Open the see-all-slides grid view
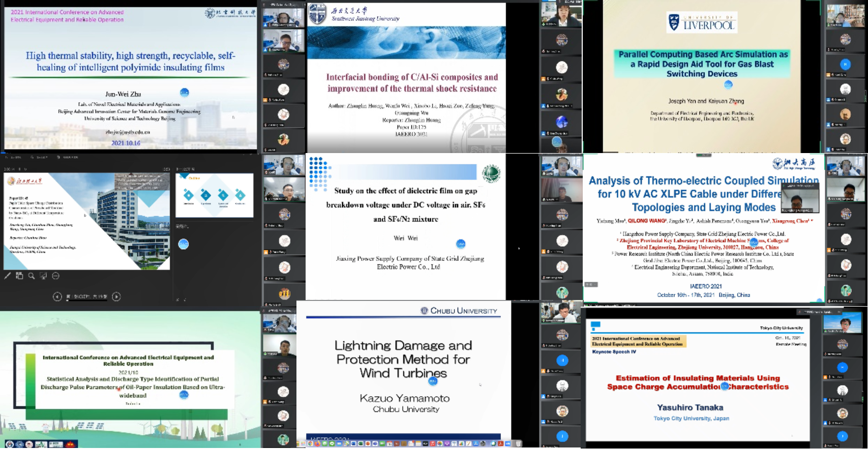 (19, 276)
